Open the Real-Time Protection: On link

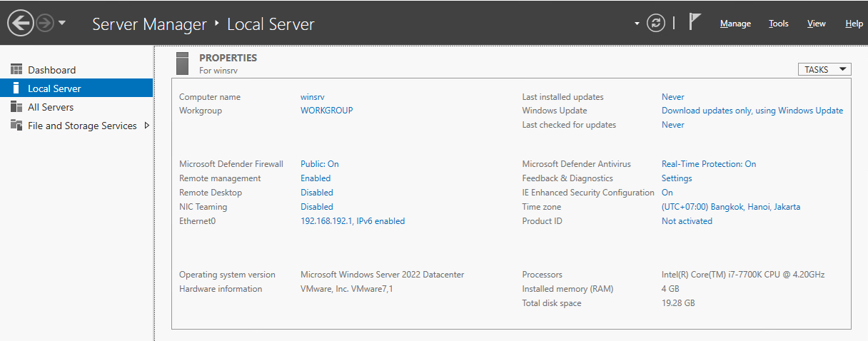coord(708,164)
